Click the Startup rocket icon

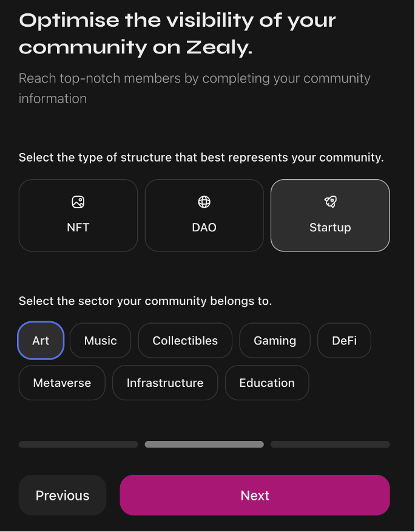[330, 202]
